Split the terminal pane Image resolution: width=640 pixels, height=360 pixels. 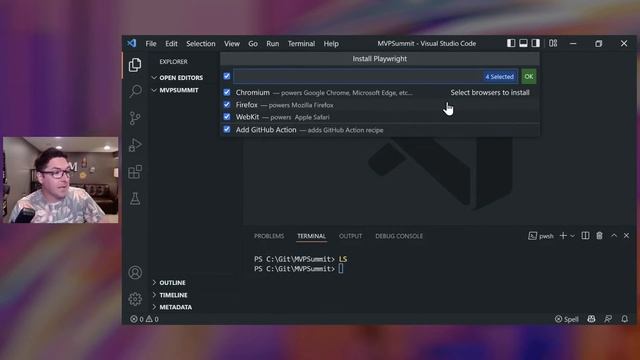click(x=585, y=236)
